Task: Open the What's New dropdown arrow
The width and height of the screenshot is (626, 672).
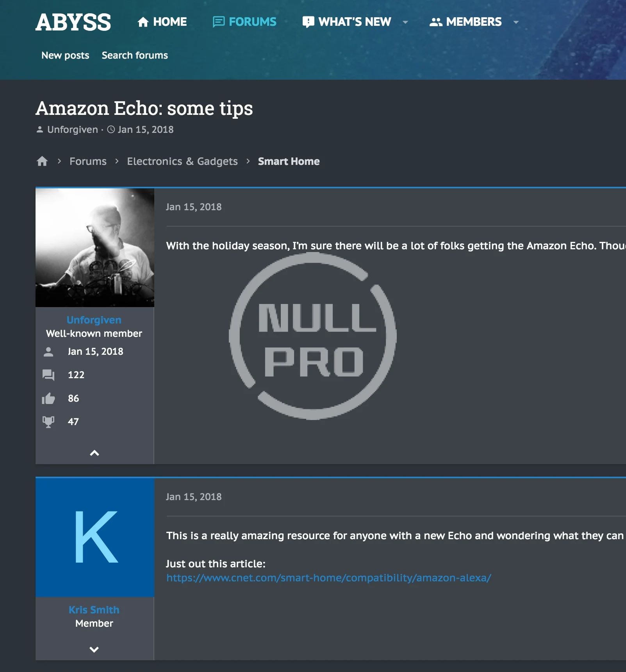Action: tap(405, 22)
